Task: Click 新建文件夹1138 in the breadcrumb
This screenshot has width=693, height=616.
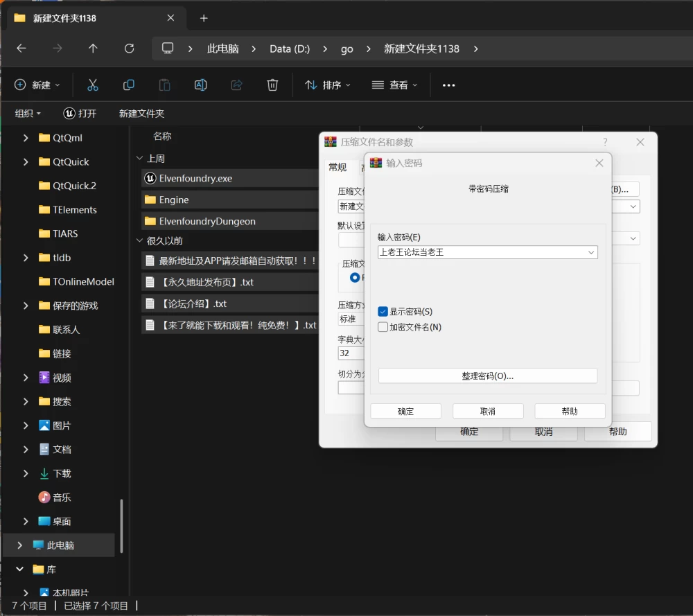Action: pyautogui.click(x=421, y=49)
